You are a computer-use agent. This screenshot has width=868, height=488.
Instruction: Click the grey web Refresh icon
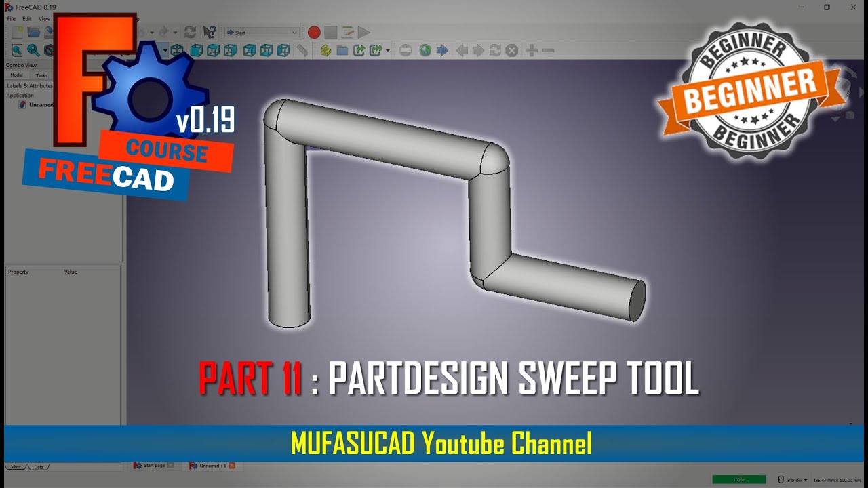point(495,50)
